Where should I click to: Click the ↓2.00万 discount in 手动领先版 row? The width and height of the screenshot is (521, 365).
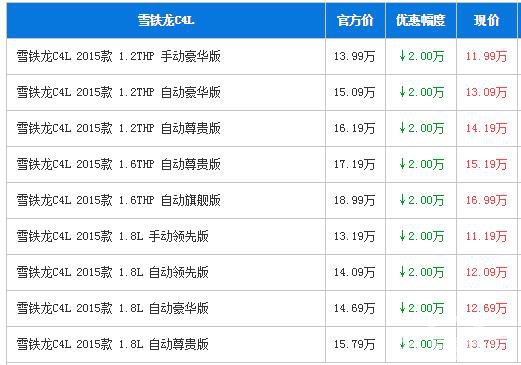point(422,236)
